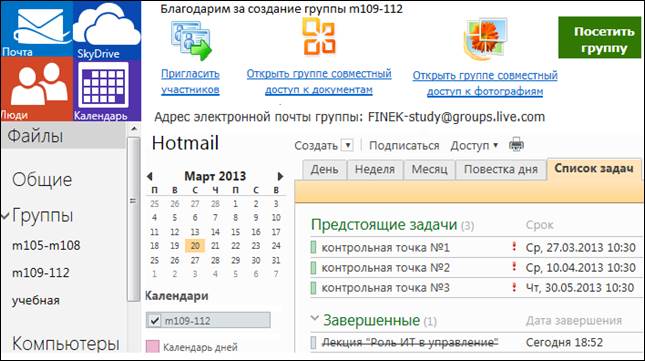Screen dimensions: 645x361
Task: Switch to the Месяц tab
Action: tap(429, 169)
